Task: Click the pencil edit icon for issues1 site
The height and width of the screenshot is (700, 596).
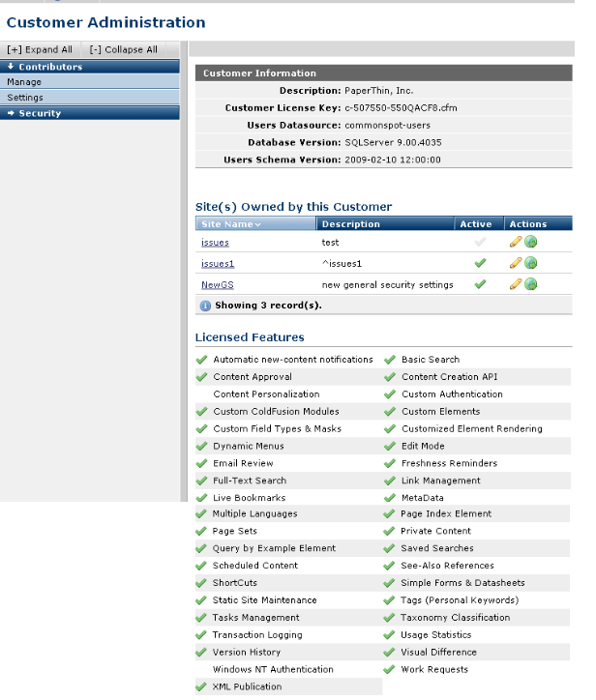Action: 516,263
